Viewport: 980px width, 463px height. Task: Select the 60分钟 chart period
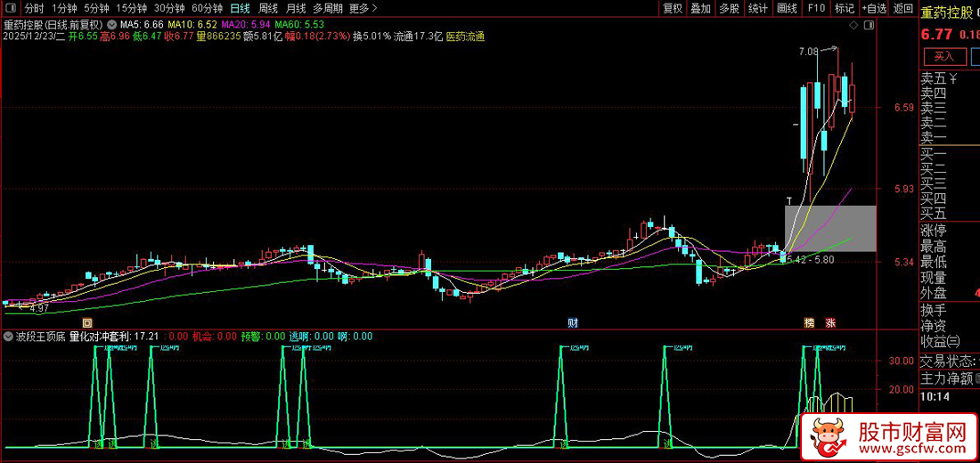click(207, 8)
